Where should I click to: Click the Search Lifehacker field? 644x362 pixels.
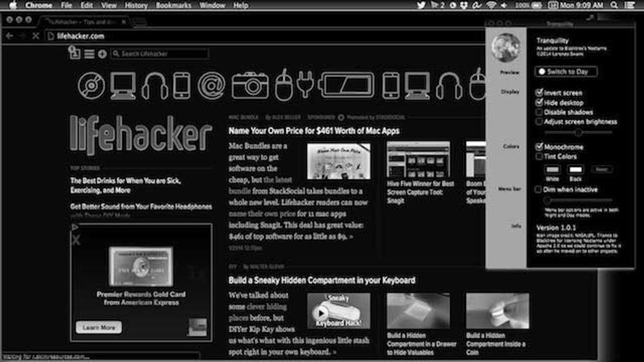[x=159, y=54]
